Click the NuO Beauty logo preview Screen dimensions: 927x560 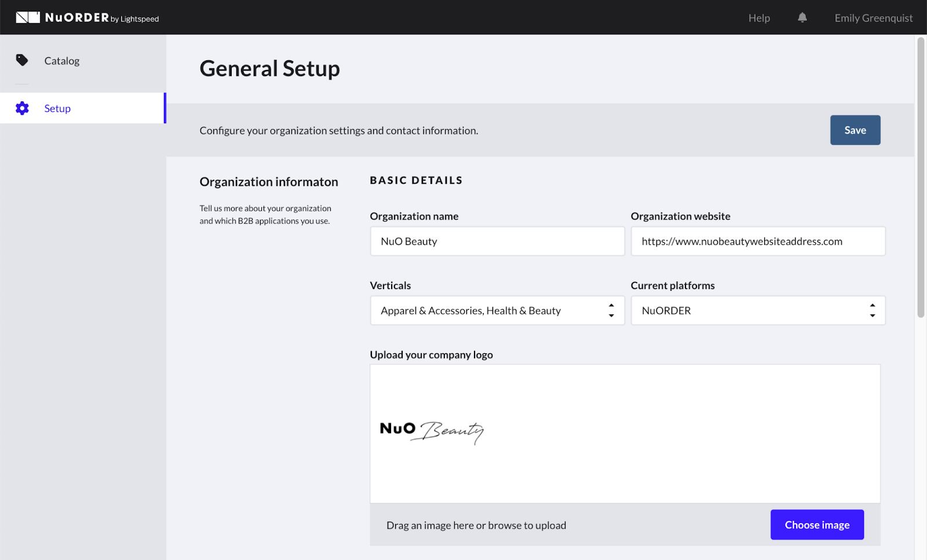point(432,431)
